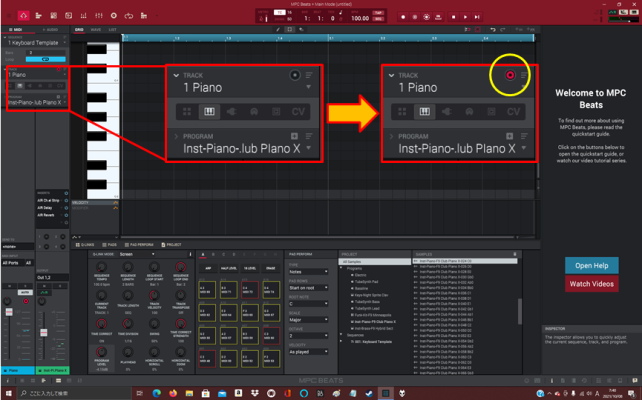Click the BPM value 100.00
Screen dimensions: 642x400
[360, 18]
